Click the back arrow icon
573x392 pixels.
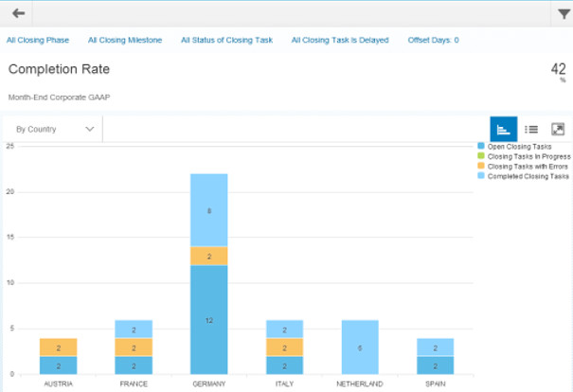point(17,13)
